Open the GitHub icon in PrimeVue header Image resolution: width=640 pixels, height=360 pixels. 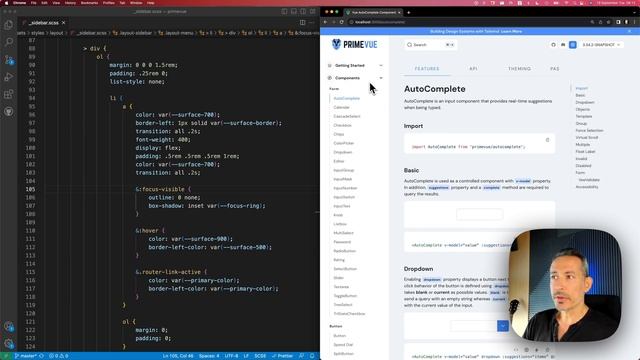(553, 45)
